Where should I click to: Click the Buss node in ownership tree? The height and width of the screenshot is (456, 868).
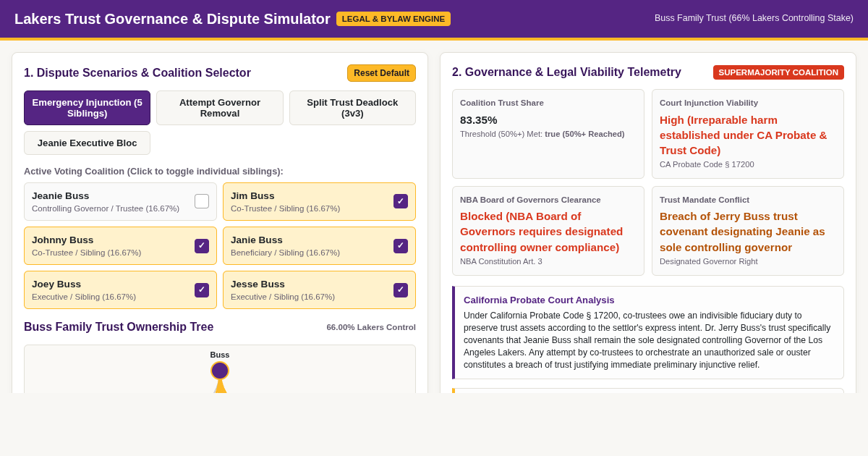(220, 371)
